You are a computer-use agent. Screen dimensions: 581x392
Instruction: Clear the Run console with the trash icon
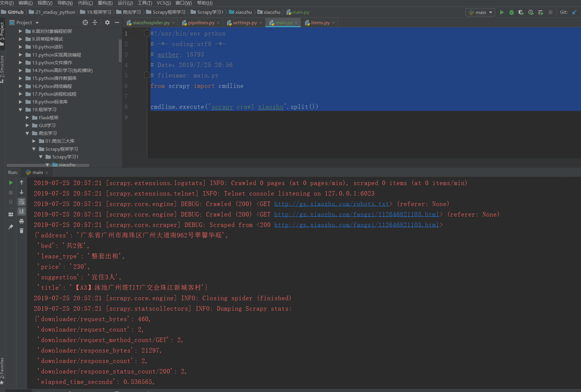(x=22, y=231)
